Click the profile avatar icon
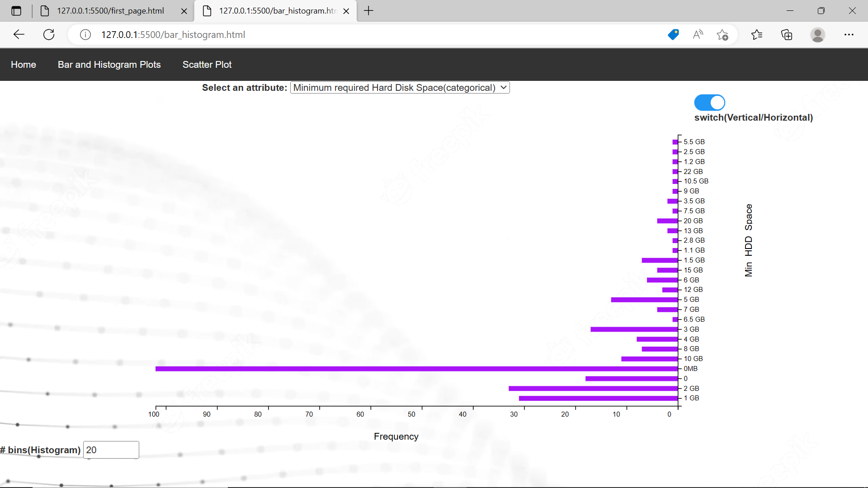This screenshot has width=868, height=488. point(817,35)
